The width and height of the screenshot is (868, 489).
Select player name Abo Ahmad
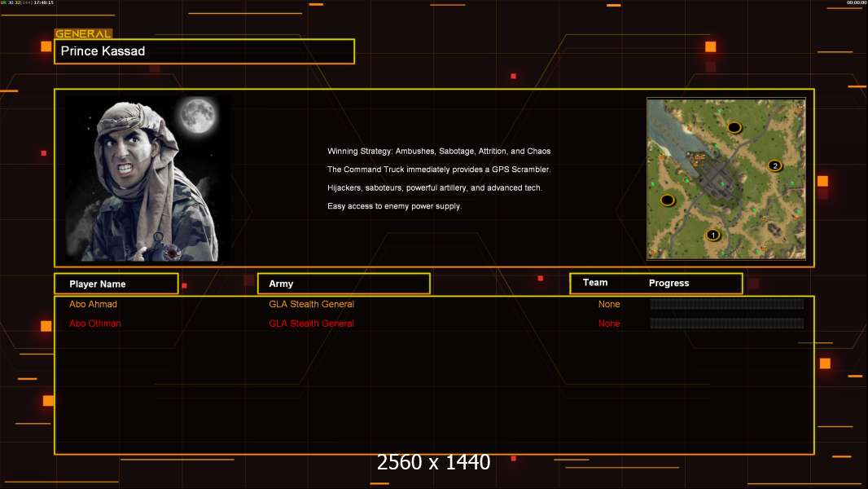pos(93,304)
